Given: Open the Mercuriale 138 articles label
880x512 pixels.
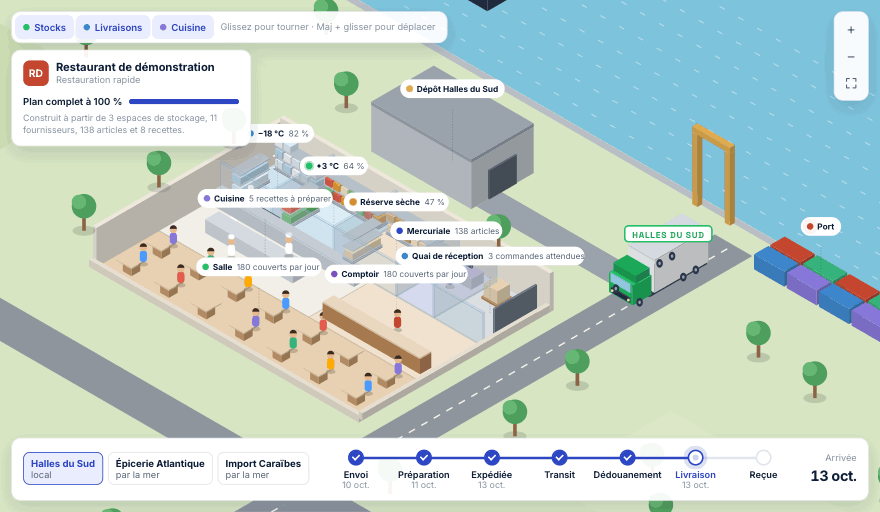Looking at the screenshot, I should tap(447, 231).
